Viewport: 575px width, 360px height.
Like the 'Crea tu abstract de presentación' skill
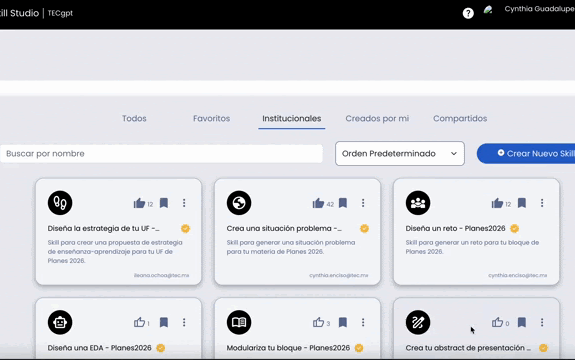click(497, 322)
